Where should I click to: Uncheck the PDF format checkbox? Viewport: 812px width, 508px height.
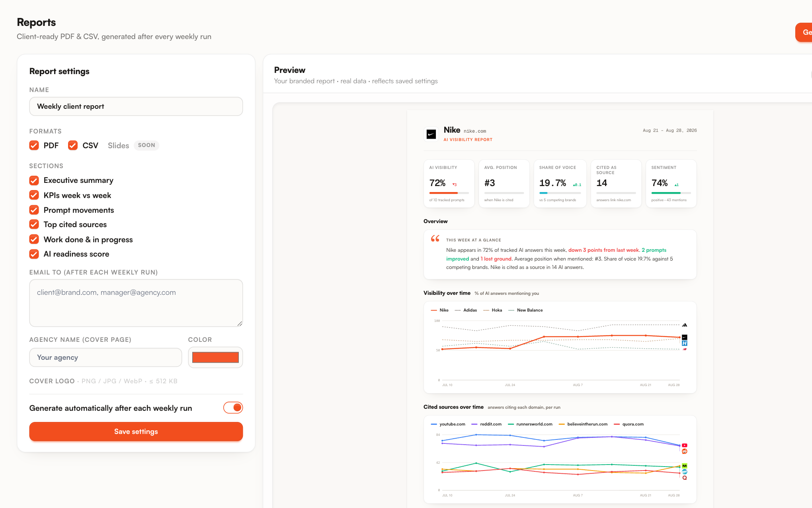click(34, 145)
